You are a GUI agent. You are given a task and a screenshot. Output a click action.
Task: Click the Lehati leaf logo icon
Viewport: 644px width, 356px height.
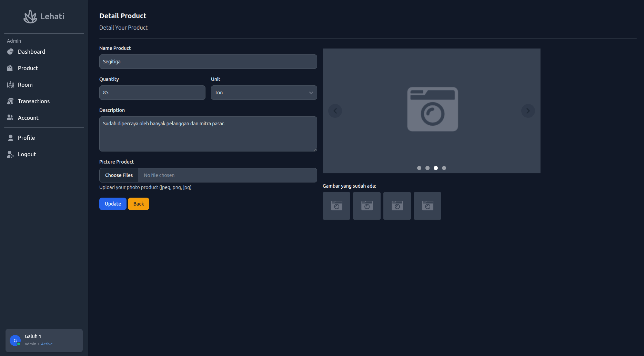(x=30, y=17)
